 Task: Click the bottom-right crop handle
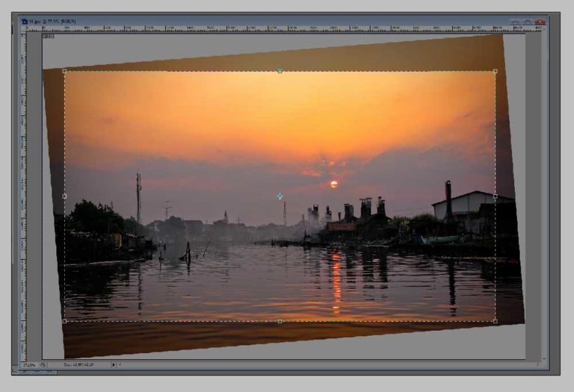[x=496, y=321]
